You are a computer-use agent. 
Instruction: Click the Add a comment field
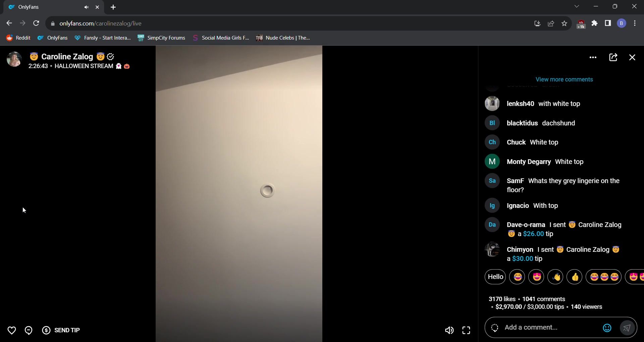tap(550, 328)
